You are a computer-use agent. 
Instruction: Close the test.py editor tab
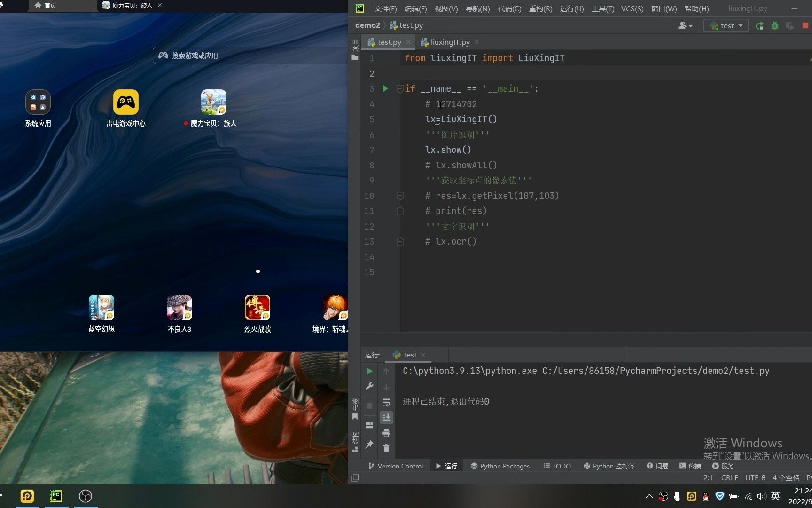tap(408, 42)
